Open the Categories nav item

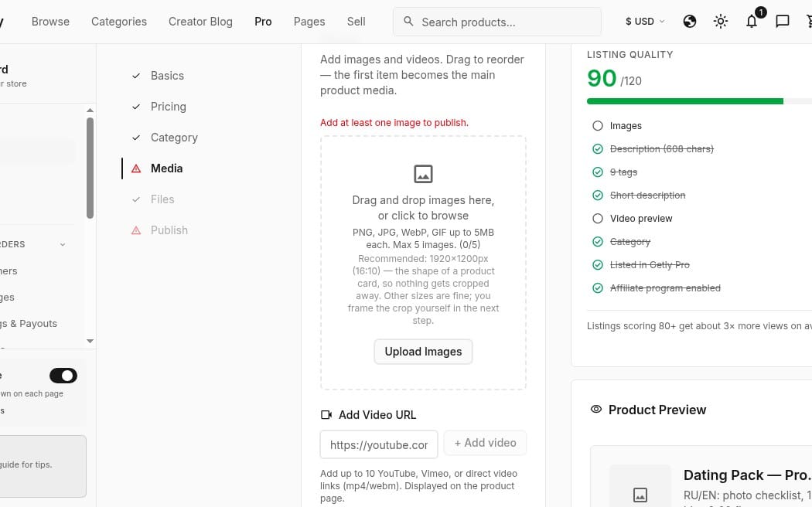click(x=119, y=22)
